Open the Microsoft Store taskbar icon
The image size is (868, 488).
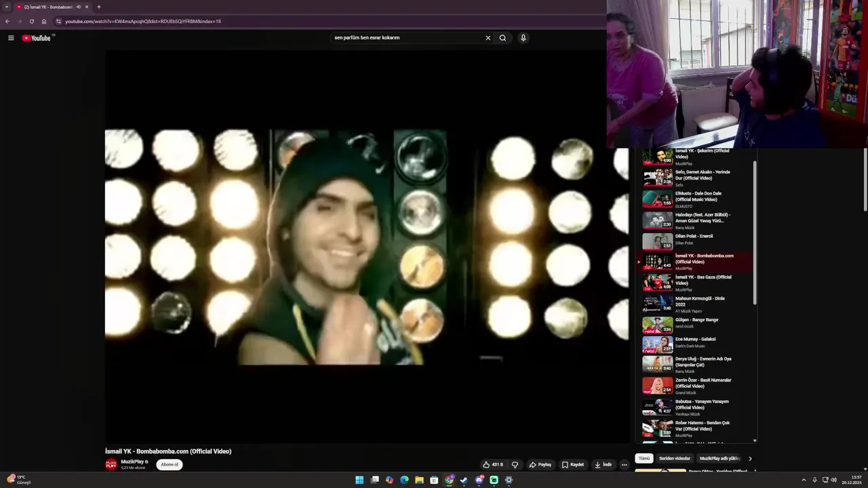pos(434,480)
